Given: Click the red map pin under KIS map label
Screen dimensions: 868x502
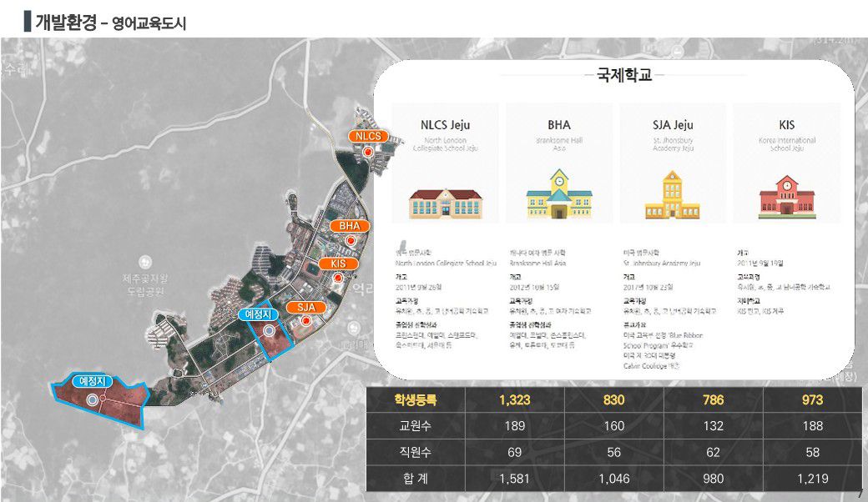Looking at the screenshot, I should (x=338, y=278).
